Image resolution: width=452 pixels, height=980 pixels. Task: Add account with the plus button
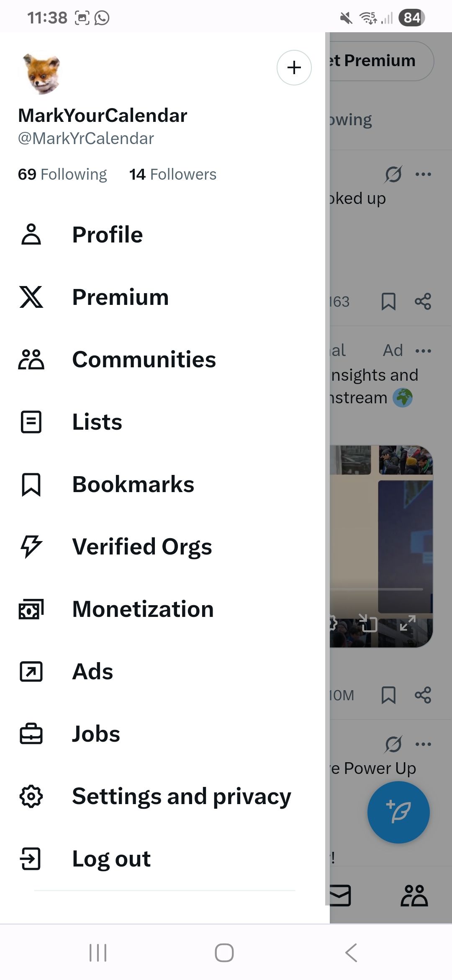(294, 67)
